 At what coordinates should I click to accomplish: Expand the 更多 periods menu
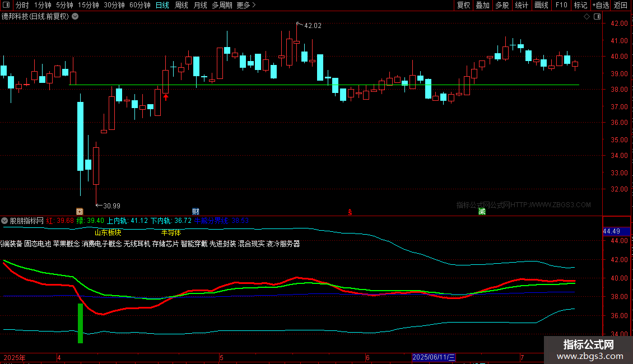coord(246,5)
